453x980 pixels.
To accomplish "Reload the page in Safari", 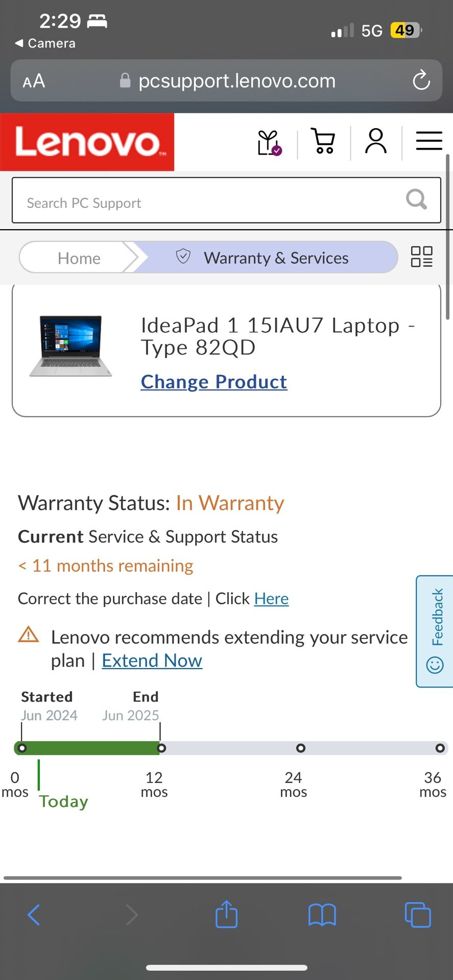I will click(421, 81).
